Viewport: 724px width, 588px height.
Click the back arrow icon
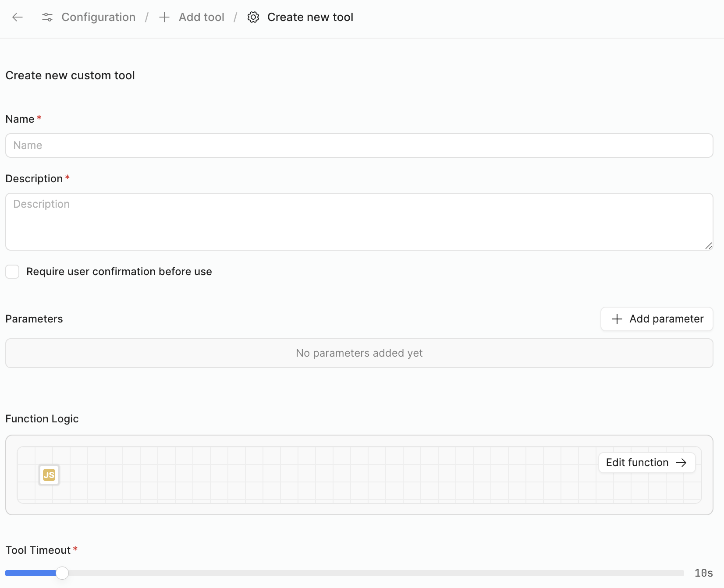point(18,17)
